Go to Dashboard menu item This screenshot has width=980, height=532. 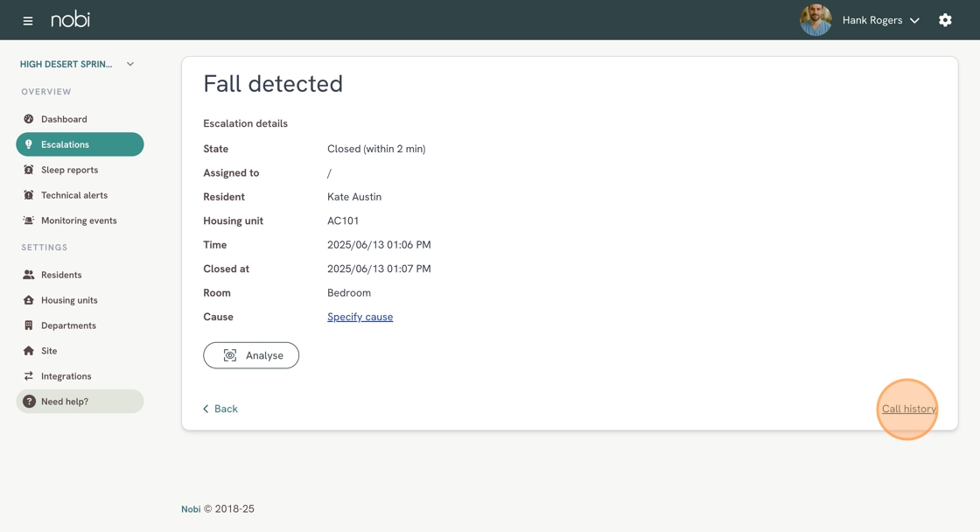click(x=80, y=119)
